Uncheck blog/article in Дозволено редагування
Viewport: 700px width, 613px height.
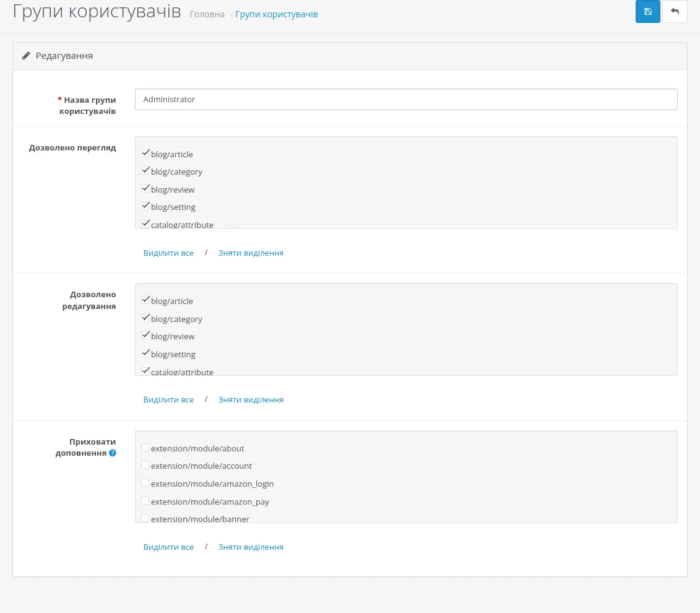coord(145,300)
